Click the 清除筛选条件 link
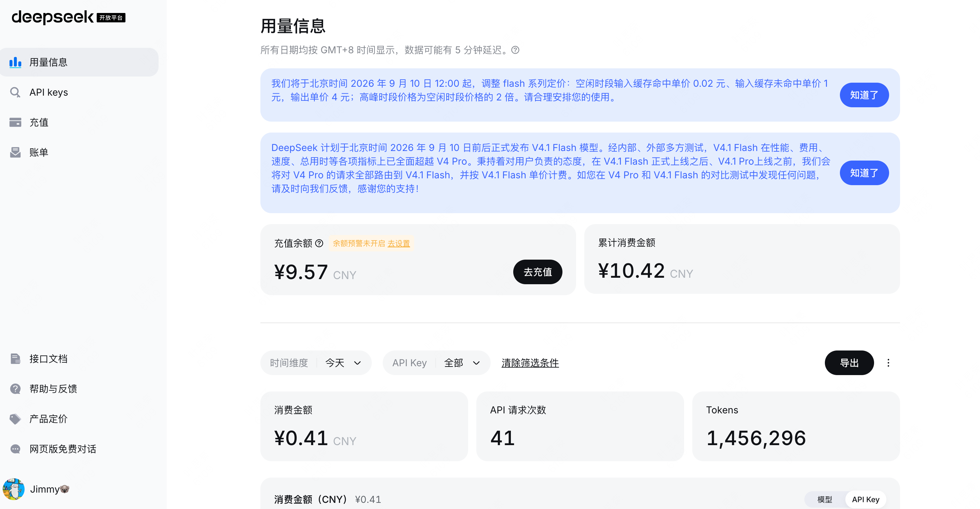This screenshot has width=980, height=509. (530, 362)
